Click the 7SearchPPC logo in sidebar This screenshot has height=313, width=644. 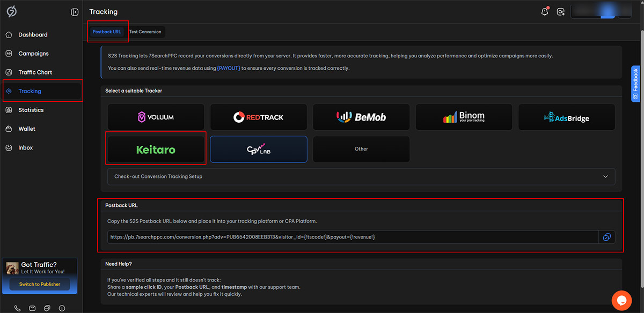pyautogui.click(x=11, y=11)
